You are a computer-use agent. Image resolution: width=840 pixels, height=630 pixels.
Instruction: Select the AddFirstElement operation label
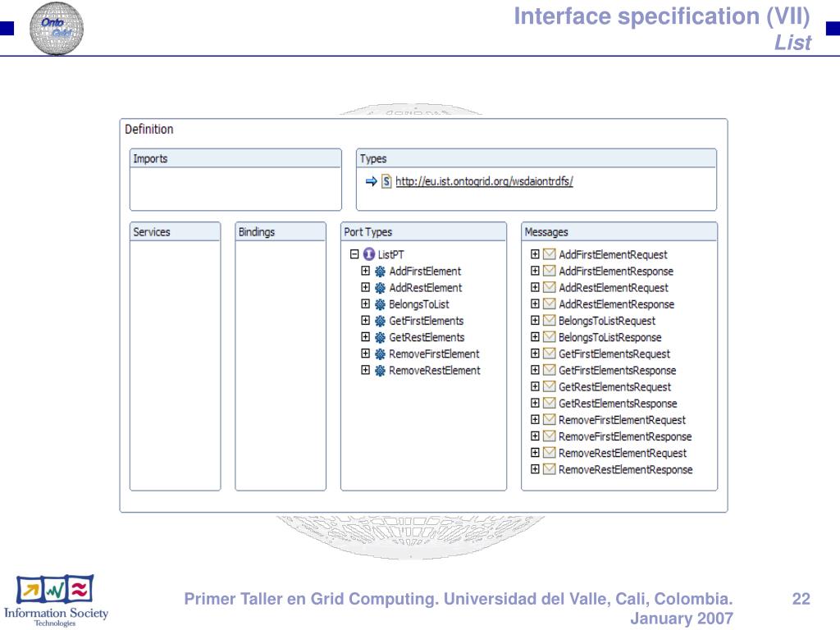click(x=425, y=271)
